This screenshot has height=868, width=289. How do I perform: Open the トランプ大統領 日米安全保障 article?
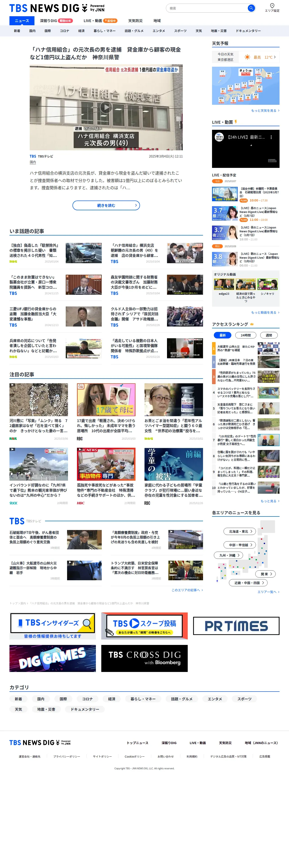click(x=135, y=568)
